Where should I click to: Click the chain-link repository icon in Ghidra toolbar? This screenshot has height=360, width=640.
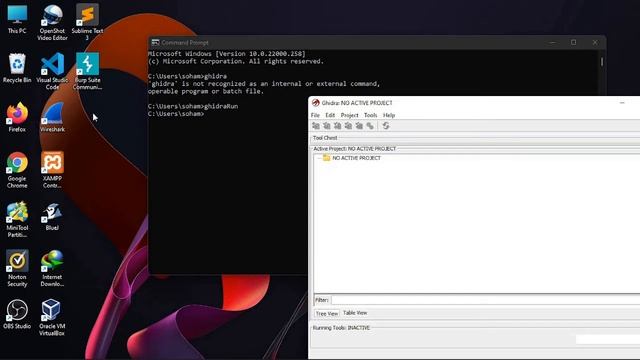pyautogui.click(x=370, y=126)
